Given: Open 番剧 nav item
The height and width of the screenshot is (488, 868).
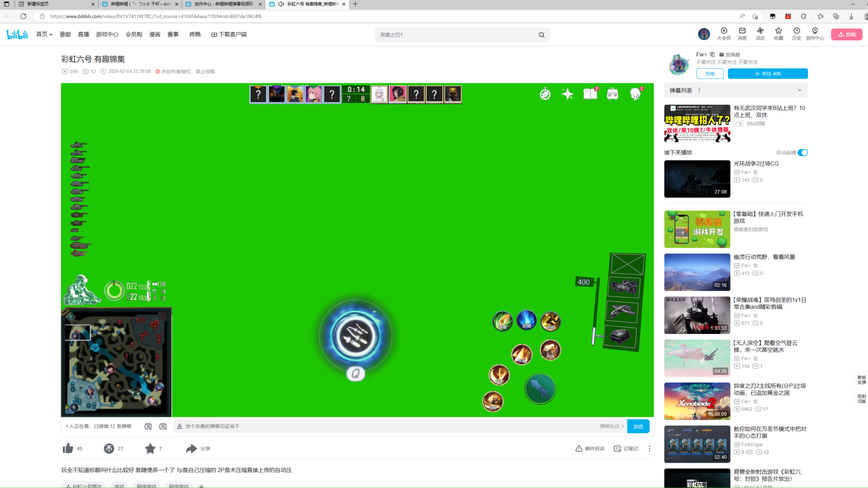Looking at the screenshot, I should tap(65, 34).
